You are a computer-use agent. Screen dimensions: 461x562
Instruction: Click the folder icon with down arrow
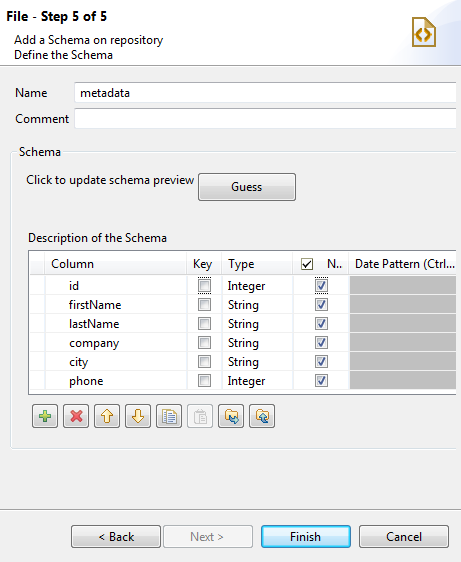(231, 416)
